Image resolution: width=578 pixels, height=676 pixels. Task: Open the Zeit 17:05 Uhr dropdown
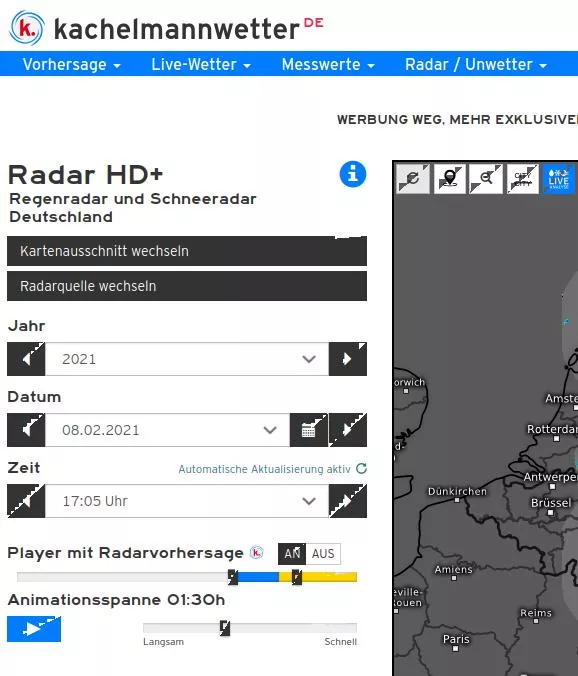(x=187, y=501)
